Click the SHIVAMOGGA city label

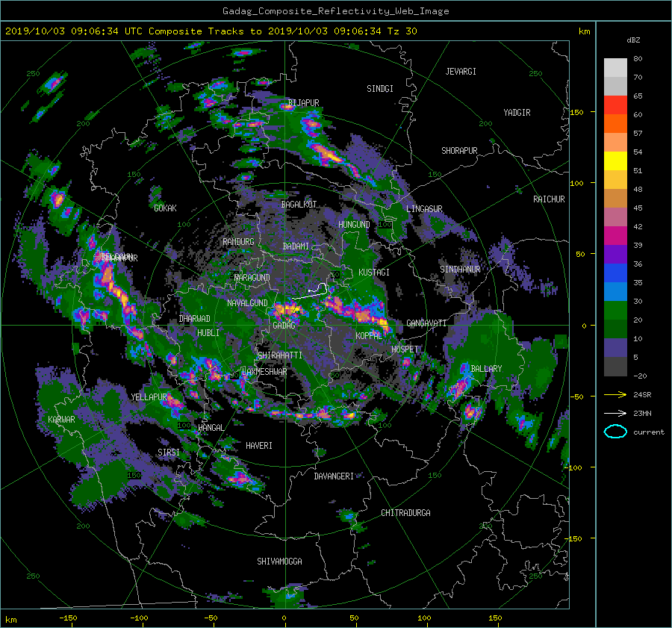(279, 561)
